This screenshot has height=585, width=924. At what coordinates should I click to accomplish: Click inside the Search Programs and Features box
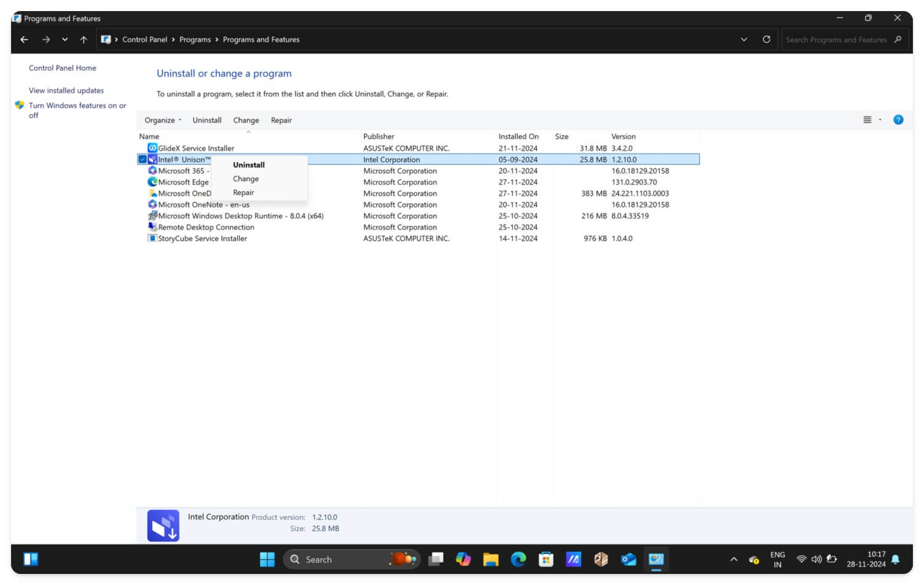pyautogui.click(x=838, y=39)
